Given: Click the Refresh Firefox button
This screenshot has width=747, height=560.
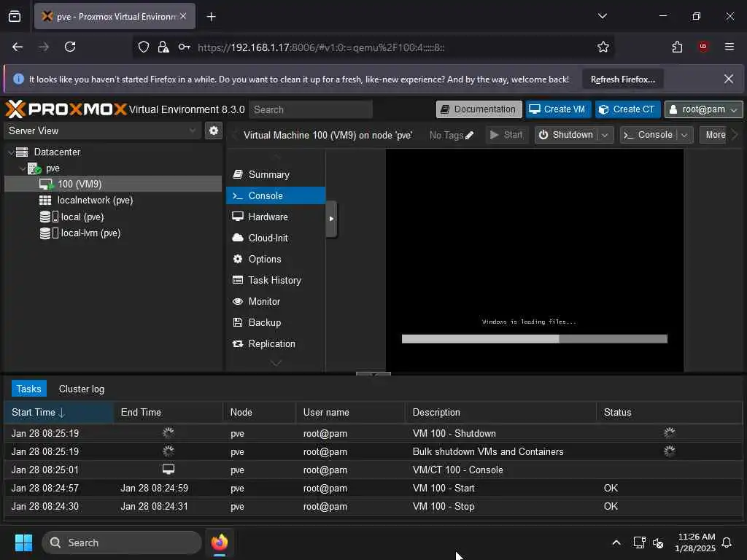Looking at the screenshot, I should point(623,79).
